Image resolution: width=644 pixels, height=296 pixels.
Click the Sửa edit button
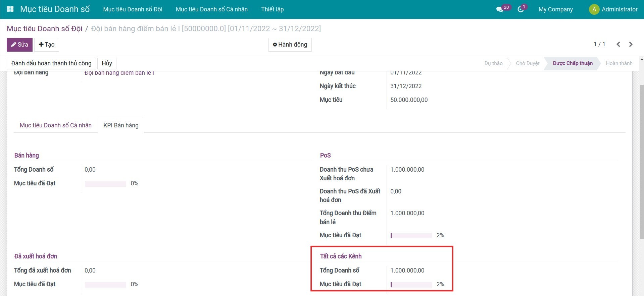(x=19, y=45)
